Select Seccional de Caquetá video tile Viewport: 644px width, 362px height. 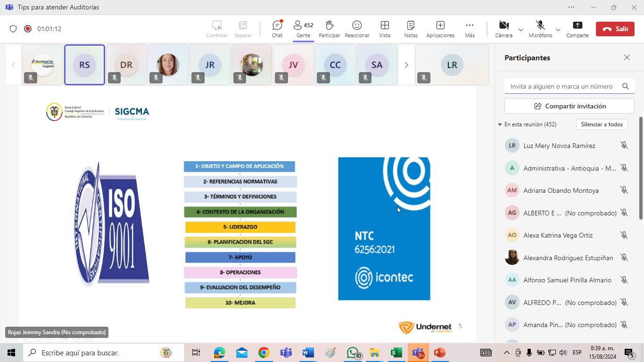click(42, 65)
